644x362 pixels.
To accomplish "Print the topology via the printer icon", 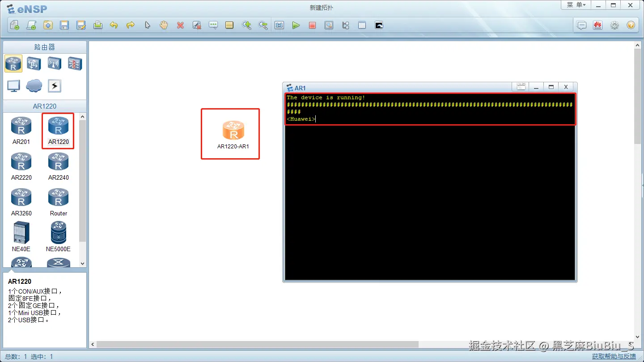I will pos(97,25).
